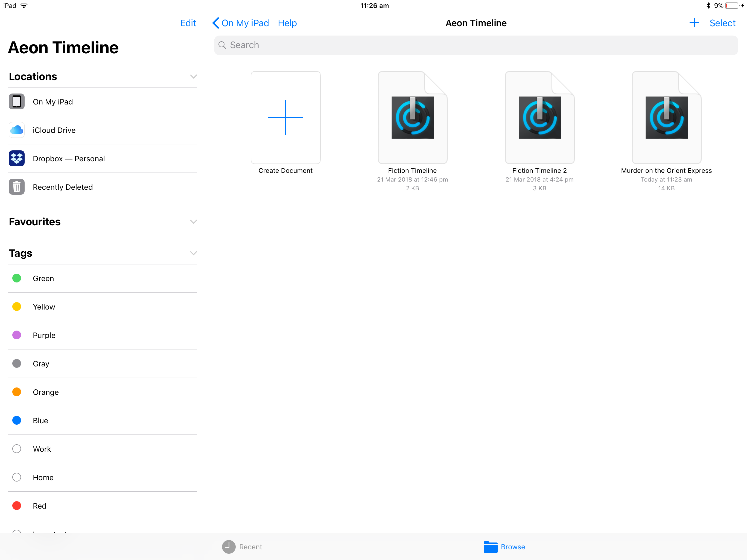This screenshot has height=560, width=747.
Task: Tap the plus icon in top bar
Action: [694, 23]
